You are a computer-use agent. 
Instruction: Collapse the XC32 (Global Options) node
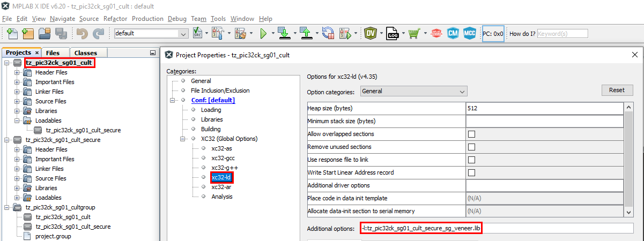(x=183, y=139)
